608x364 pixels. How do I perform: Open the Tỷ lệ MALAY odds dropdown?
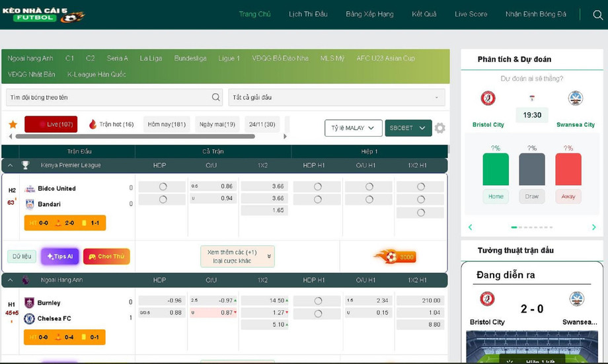353,128
